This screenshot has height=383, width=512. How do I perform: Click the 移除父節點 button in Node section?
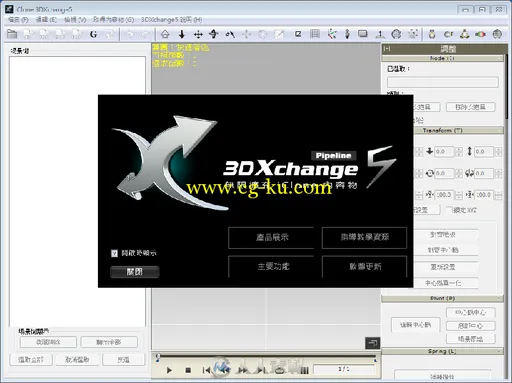[471, 107]
